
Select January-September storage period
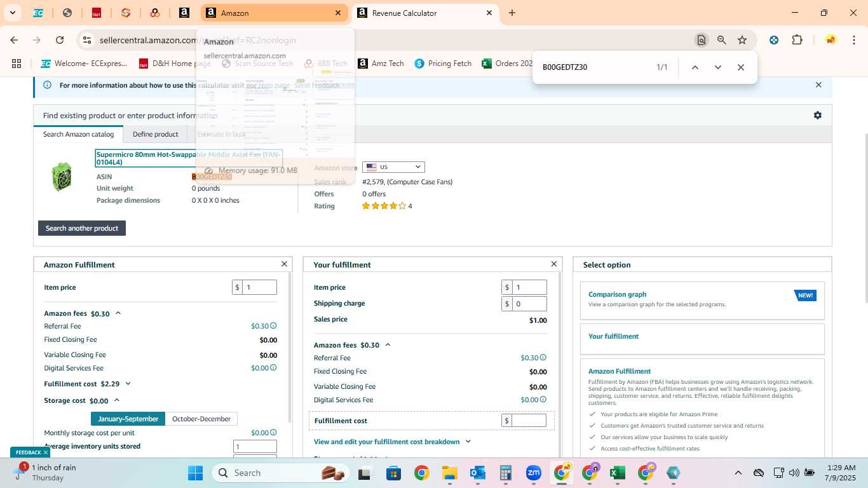point(128,419)
